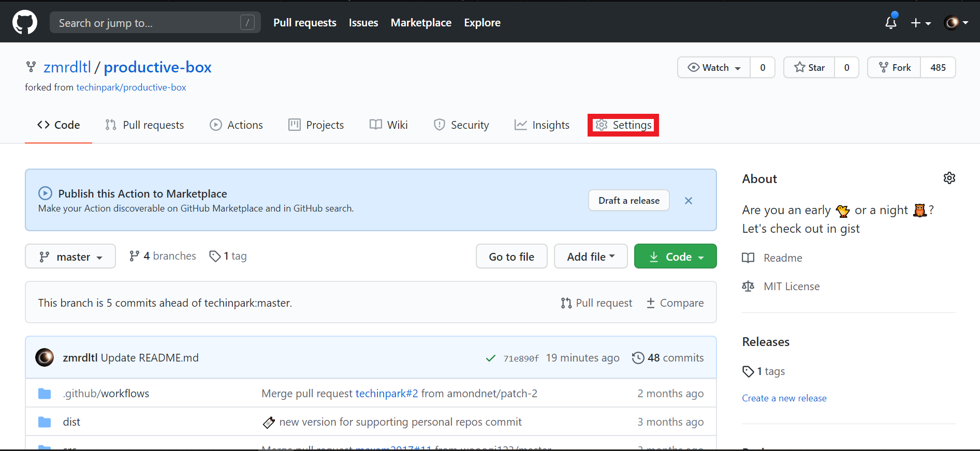Switch to the Projects tab
This screenshot has height=451, width=980.
coord(316,125)
